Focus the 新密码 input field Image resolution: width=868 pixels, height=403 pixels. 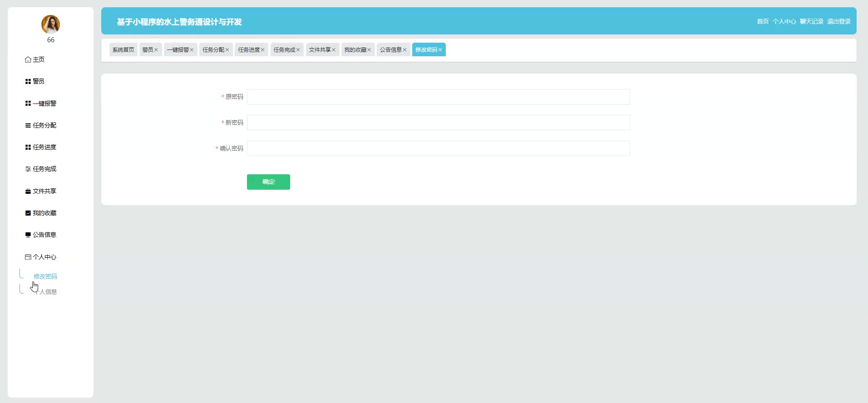(438, 123)
